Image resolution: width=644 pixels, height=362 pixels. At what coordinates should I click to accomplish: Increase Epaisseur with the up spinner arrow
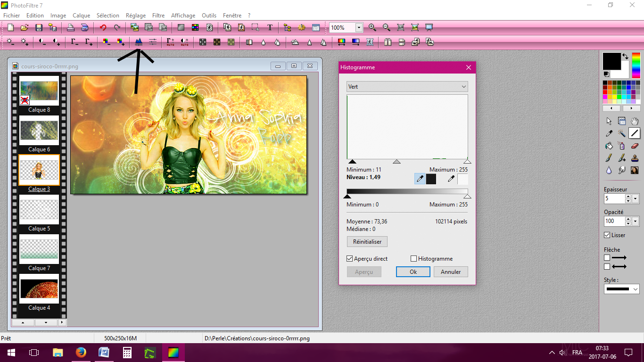(x=628, y=197)
